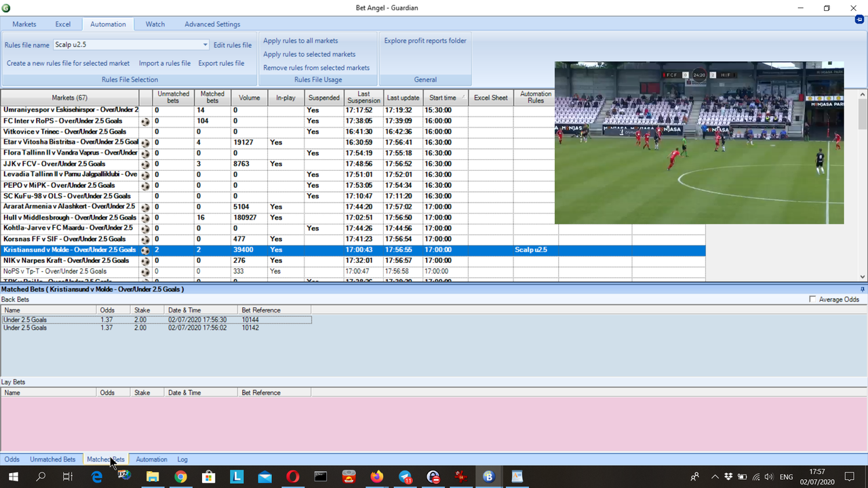
Task: Click football icon in Kohtla-Jarve v FC Maardu row
Action: (x=145, y=228)
